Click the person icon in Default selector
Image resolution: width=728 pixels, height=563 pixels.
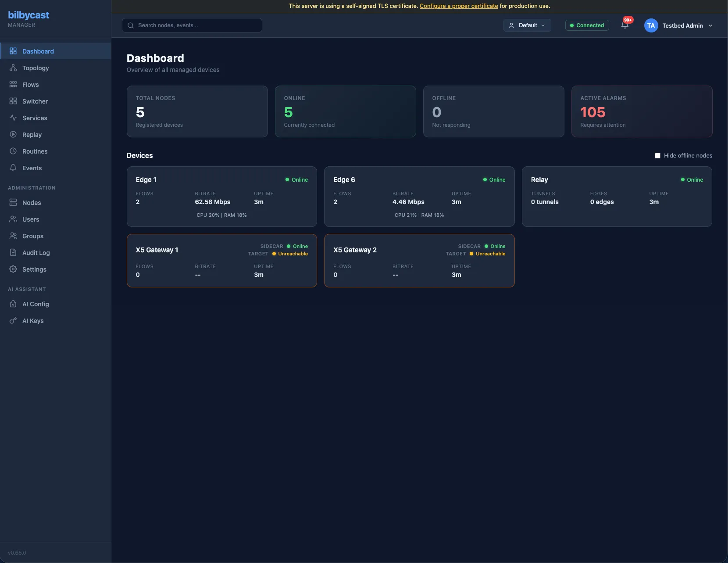pyautogui.click(x=511, y=25)
